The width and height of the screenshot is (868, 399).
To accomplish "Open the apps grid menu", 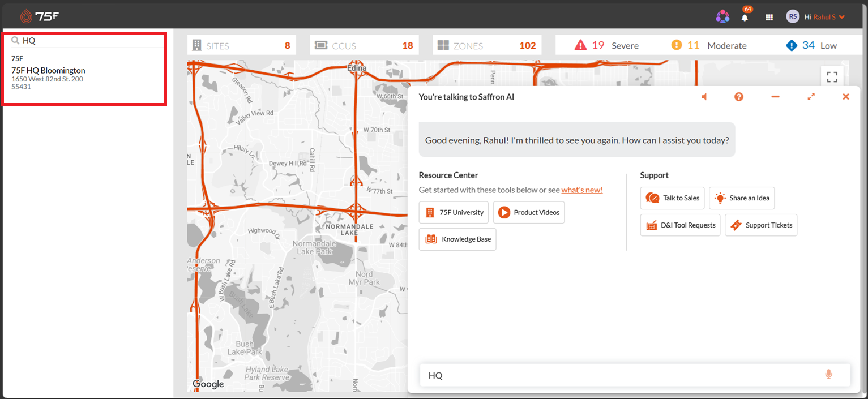I will (x=769, y=17).
